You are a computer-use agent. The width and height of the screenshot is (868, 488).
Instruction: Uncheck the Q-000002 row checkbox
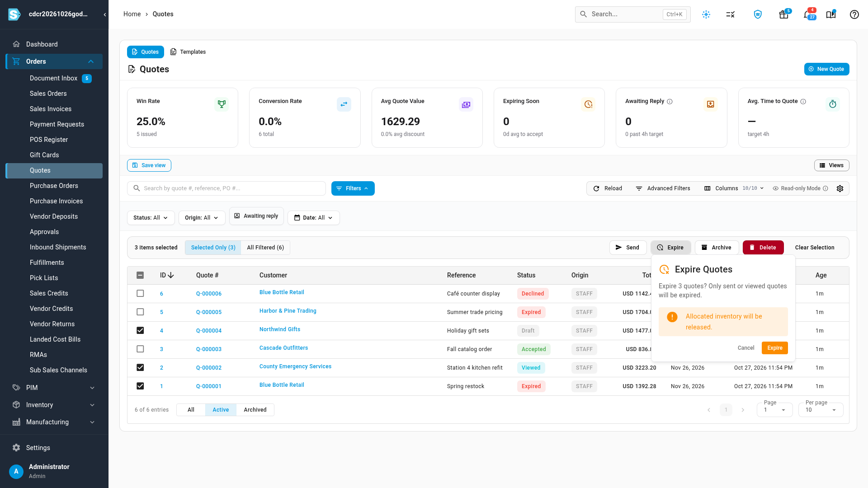pyautogui.click(x=140, y=368)
